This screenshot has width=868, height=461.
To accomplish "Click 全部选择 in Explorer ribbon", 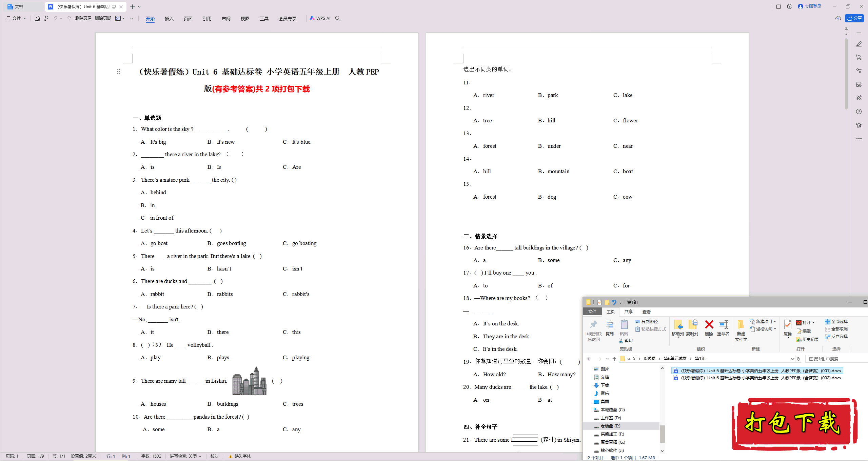I will tap(836, 321).
